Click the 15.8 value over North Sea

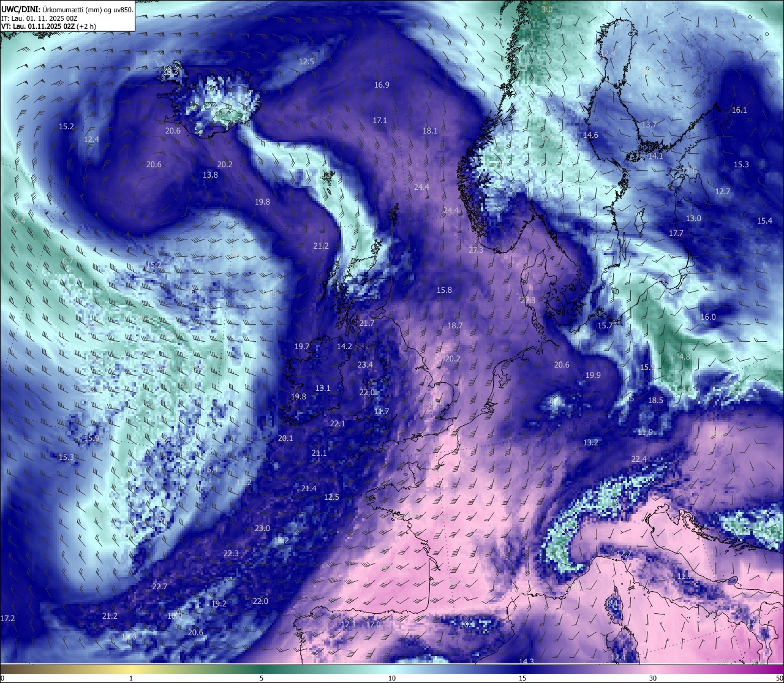coord(444,290)
